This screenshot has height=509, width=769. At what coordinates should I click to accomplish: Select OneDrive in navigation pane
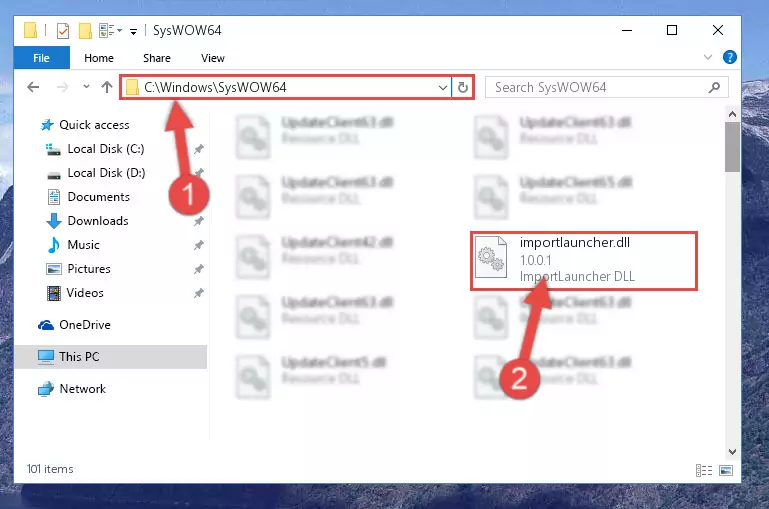point(85,325)
